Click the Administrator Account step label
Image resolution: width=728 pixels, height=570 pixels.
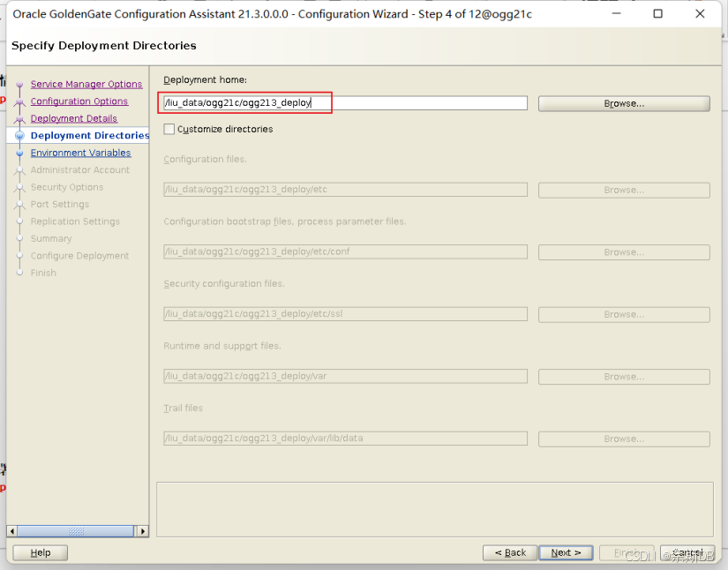tap(79, 170)
